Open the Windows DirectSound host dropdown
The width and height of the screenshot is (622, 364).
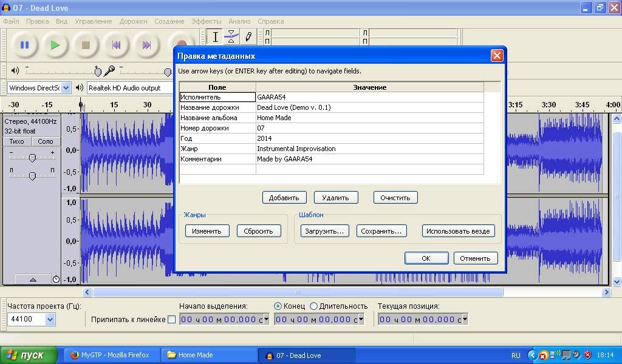point(66,88)
